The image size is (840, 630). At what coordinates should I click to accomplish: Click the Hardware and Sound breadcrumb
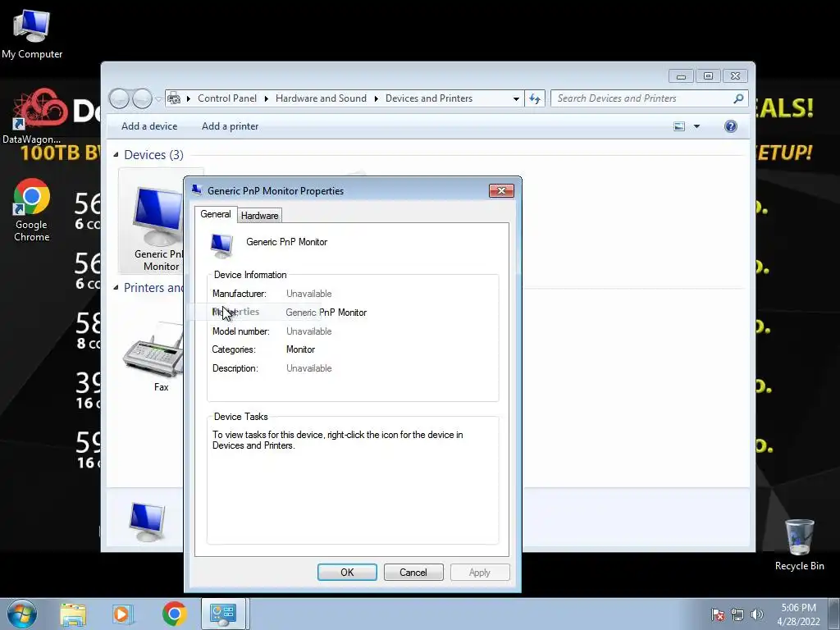[321, 98]
